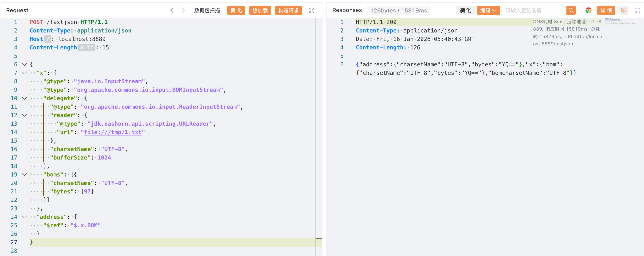Open the 编码 encoding dropdown
This screenshot has height=256, width=644.
point(488,10)
